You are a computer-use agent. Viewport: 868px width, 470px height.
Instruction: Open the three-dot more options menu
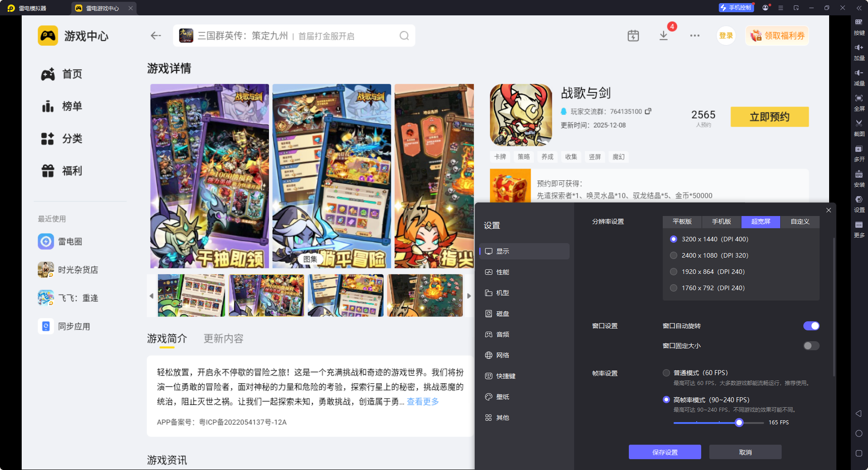(x=695, y=36)
